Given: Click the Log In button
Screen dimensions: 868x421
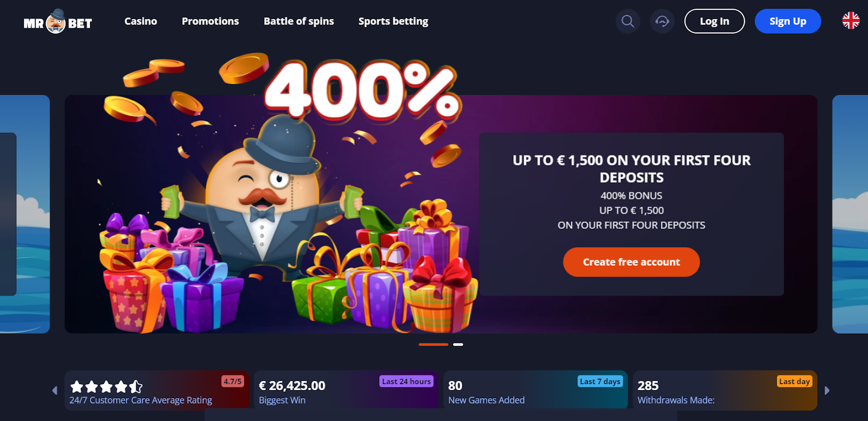Looking at the screenshot, I should [x=714, y=21].
